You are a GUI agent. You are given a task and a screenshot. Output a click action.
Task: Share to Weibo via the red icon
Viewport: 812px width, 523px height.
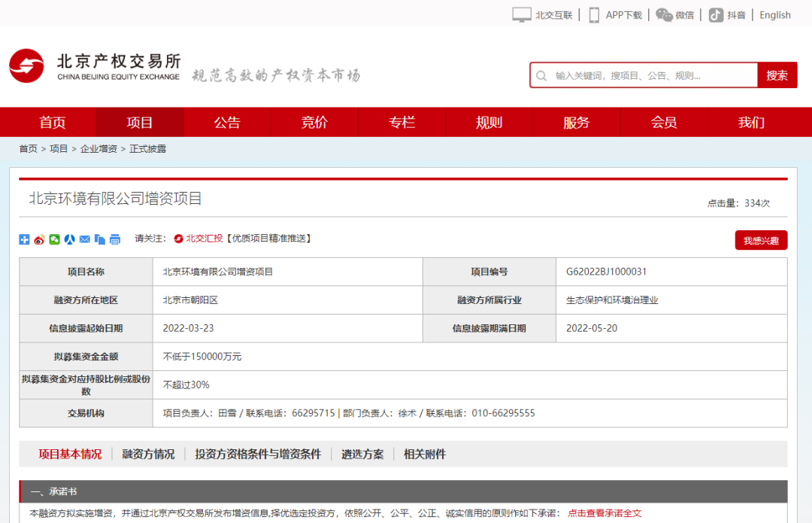point(39,239)
